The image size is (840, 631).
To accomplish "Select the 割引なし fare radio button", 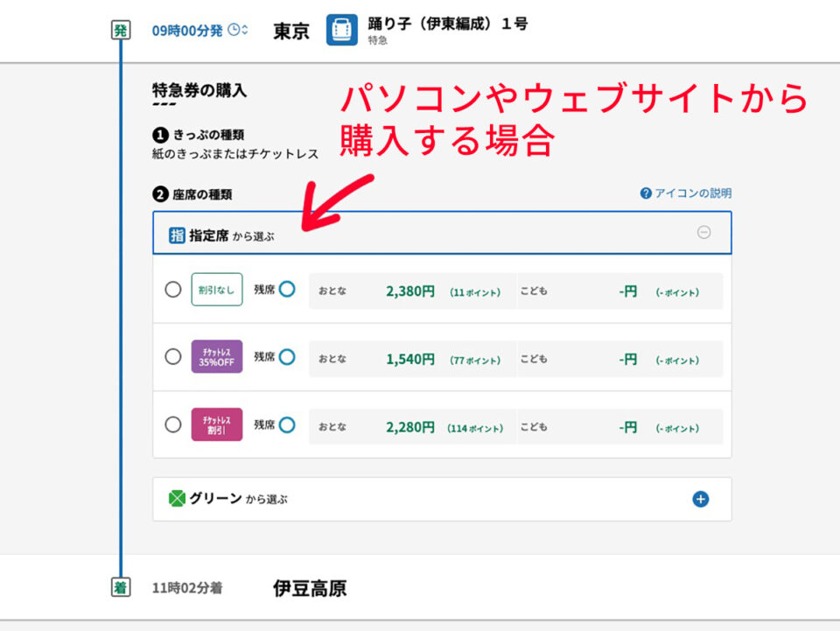I will pyautogui.click(x=173, y=290).
